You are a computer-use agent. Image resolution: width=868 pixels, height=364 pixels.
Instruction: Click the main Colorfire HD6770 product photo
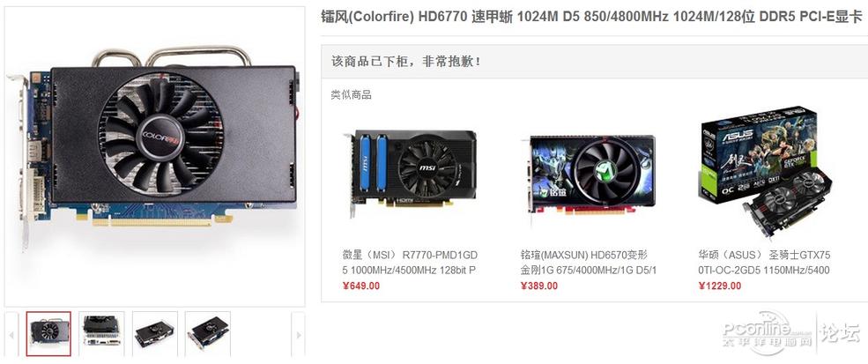(154, 156)
